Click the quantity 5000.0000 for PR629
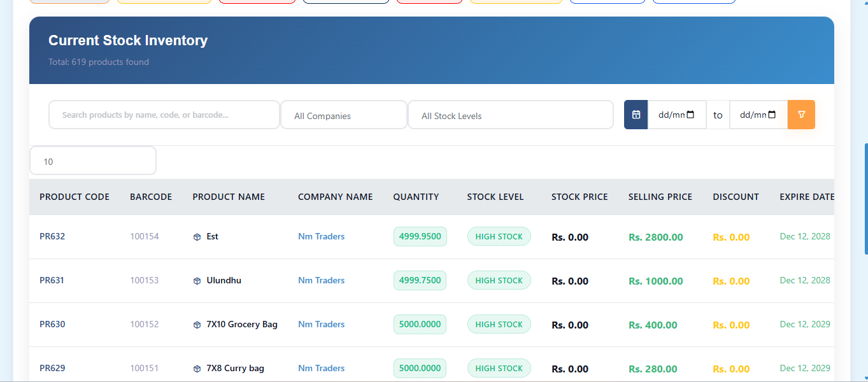 pos(420,368)
